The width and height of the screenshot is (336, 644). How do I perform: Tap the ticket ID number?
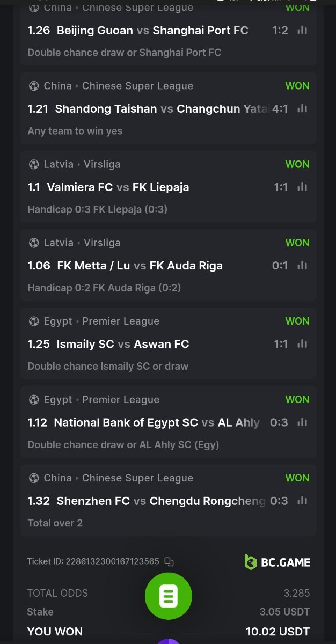(x=112, y=561)
